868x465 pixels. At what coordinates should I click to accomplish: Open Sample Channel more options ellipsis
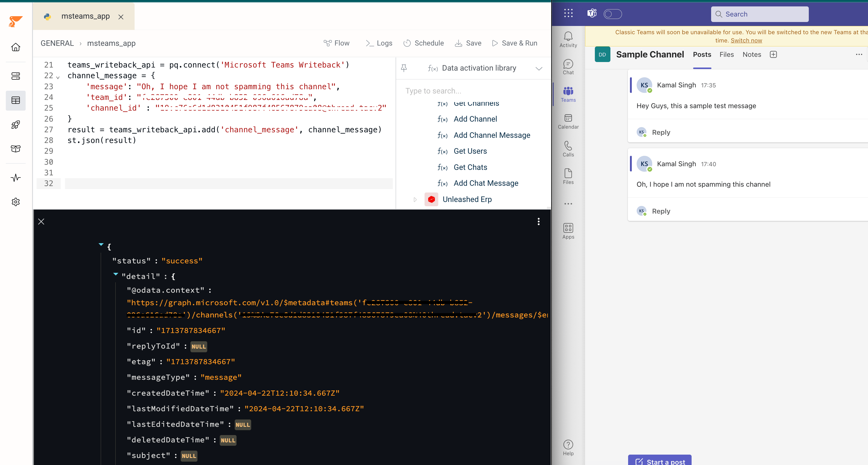859,55
